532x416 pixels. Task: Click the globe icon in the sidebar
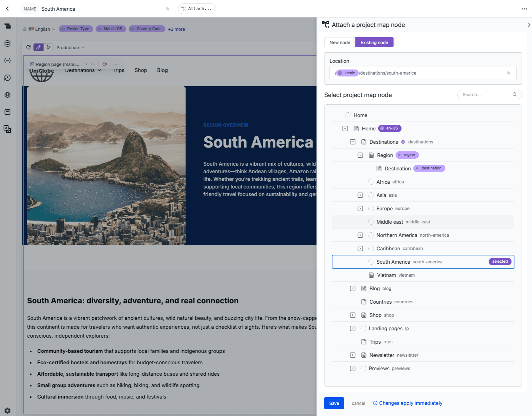8,95
